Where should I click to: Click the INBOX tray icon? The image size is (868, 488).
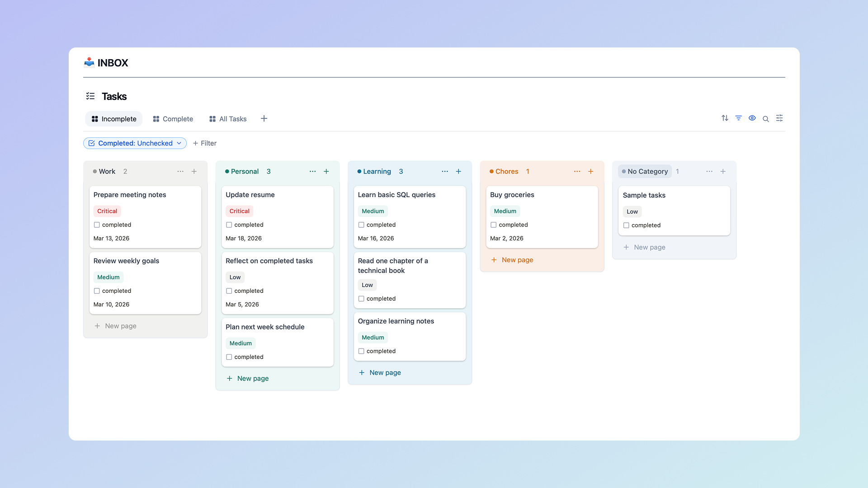click(x=89, y=62)
